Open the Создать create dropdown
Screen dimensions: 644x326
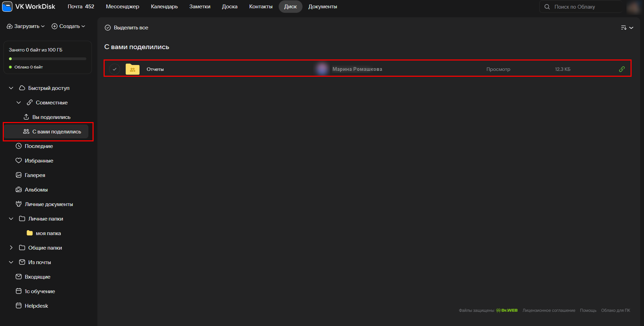point(68,26)
